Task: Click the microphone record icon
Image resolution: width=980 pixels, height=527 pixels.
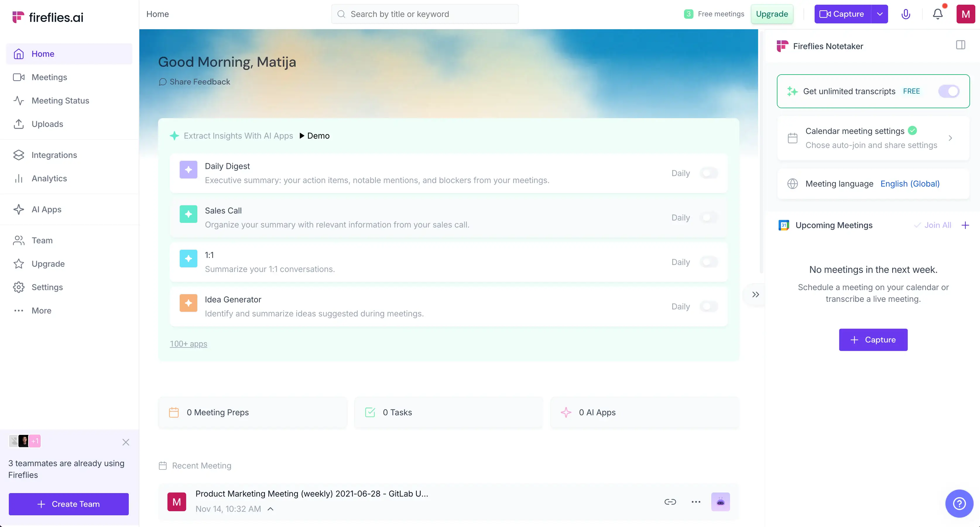Action: click(x=905, y=14)
